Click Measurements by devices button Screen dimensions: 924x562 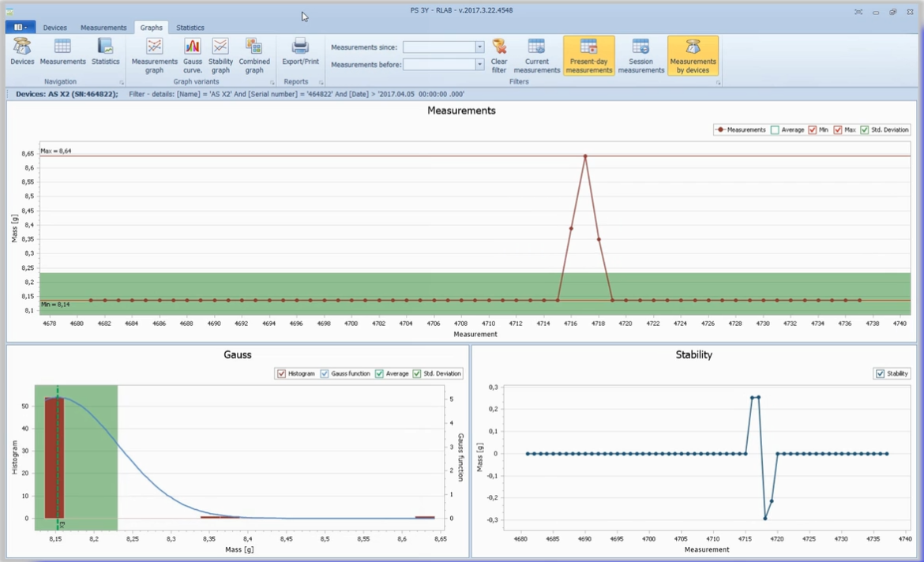693,54
